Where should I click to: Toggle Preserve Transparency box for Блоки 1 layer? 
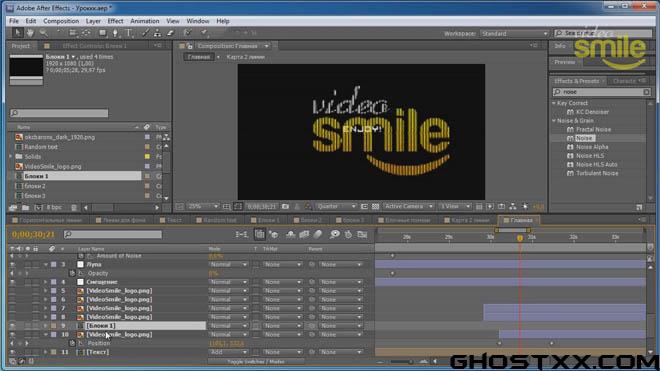(x=256, y=326)
